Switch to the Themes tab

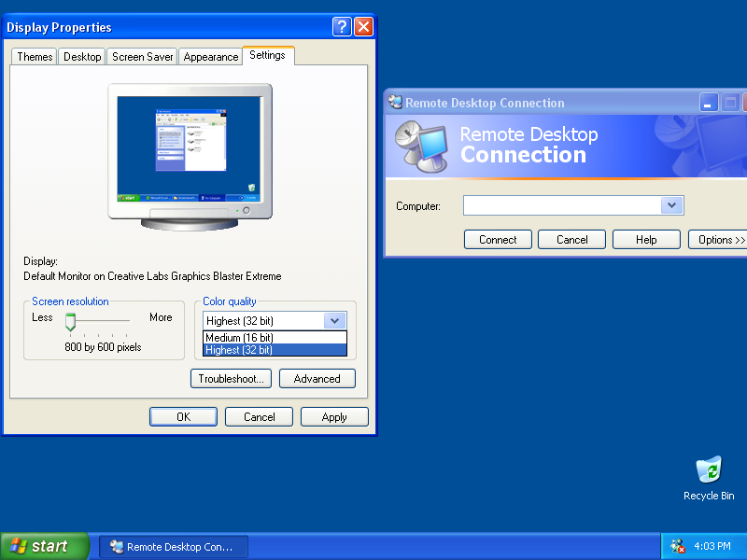35,57
